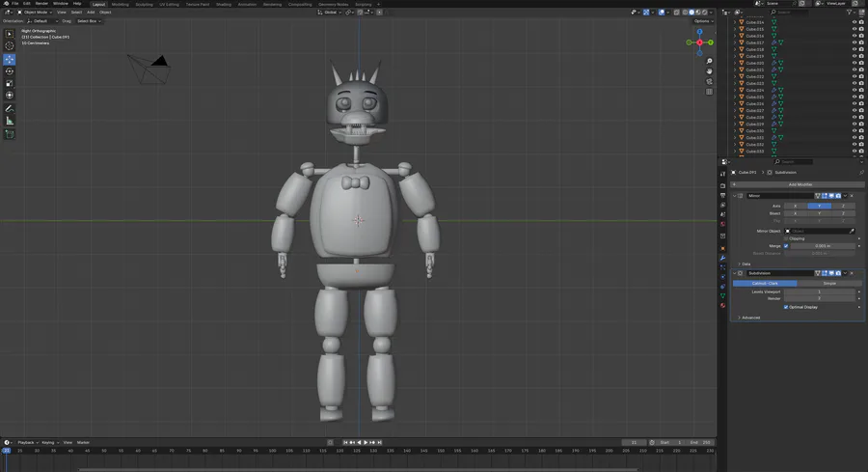Select the Simple subdivision type
Image resolution: width=868 pixels, height=472 pixels.
pyautogui.click(x=829, y=284)
